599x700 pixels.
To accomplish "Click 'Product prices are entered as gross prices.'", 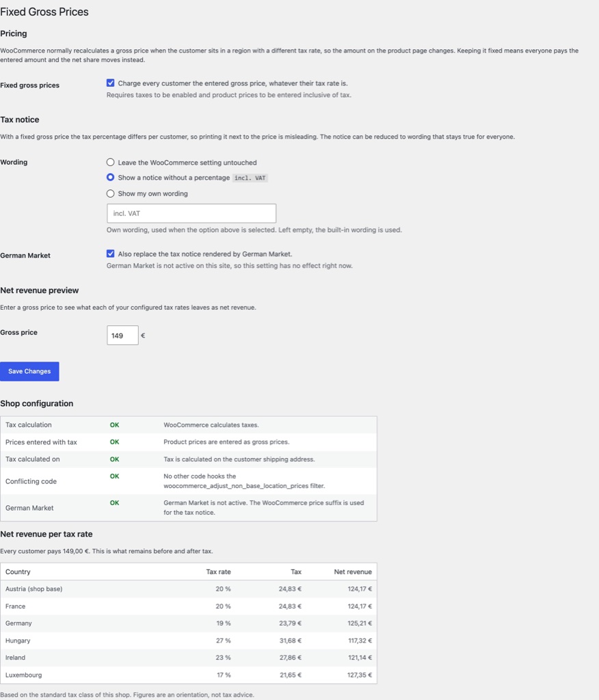I will point(226,442).
